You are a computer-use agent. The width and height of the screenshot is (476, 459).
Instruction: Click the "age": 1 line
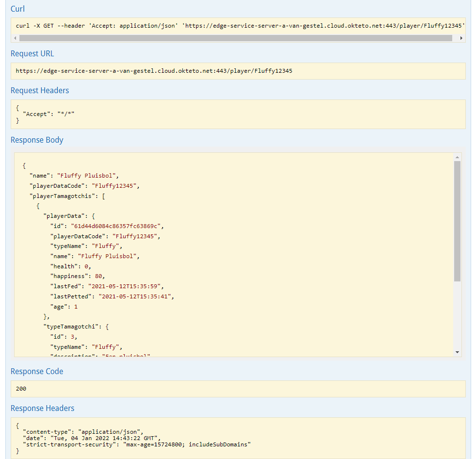pos(64,307)
